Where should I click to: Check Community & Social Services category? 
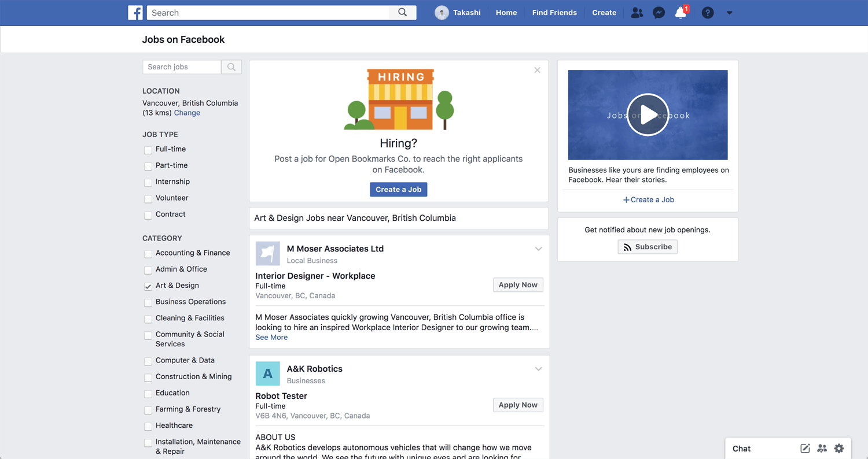click(x=148, y=335)
